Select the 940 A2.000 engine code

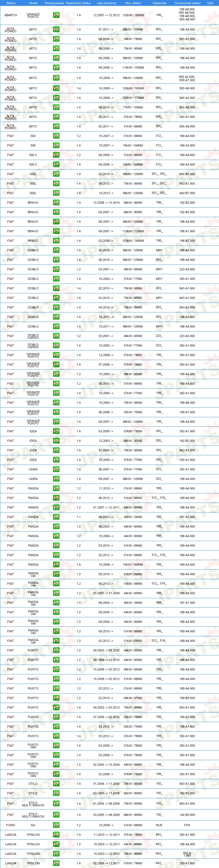coord(187,98)
